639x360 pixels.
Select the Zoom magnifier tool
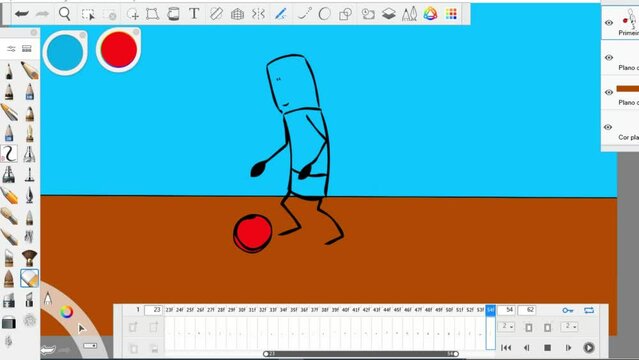pos(64,14)
